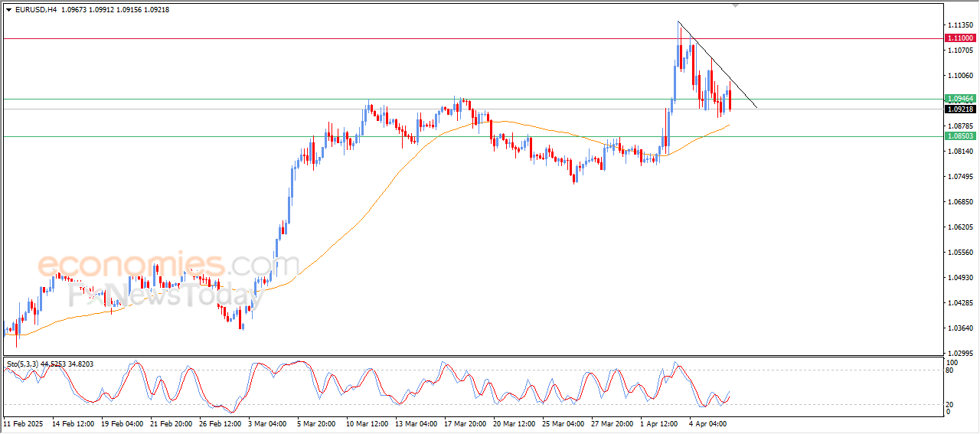Click the 1.11350 price axis value

point(960,24)
